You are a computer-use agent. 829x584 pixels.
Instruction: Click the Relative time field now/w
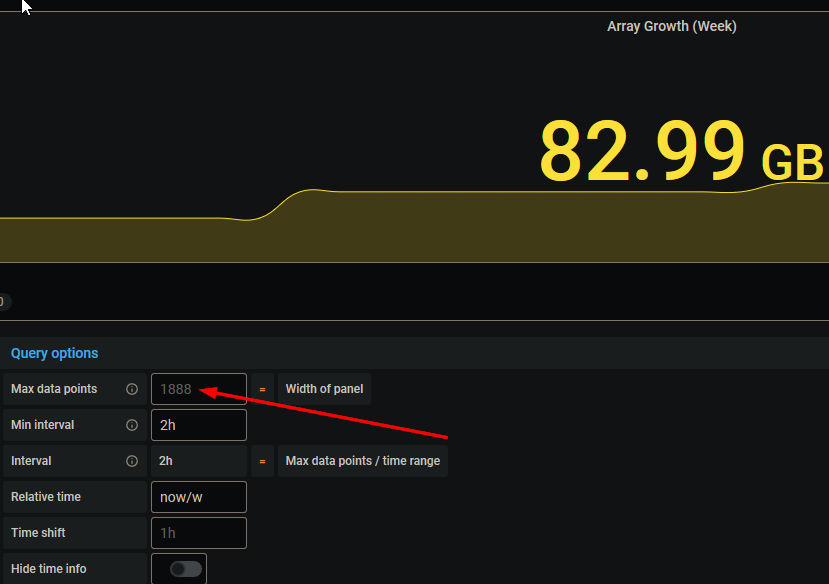tap(199, 497)
